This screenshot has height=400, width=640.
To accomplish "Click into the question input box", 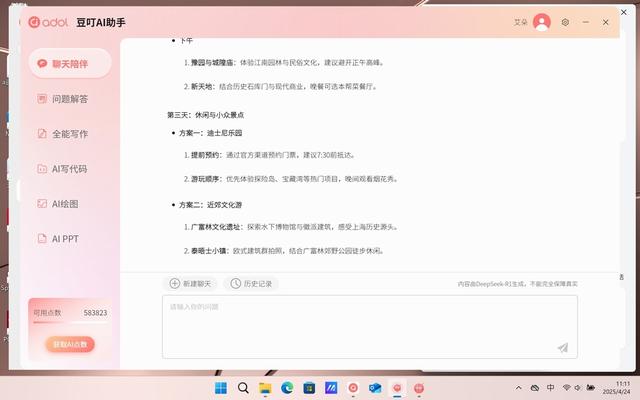I will pos(370,327).
